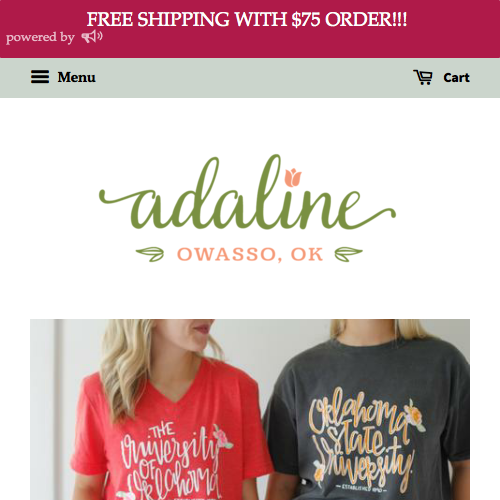Click the free shipping announcement text
This screenshot has width=500, height=500.
247,19
